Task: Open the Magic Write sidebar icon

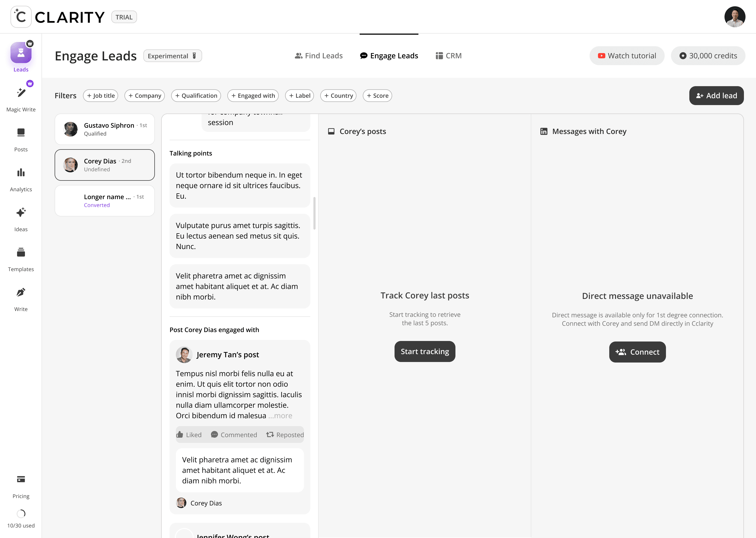Action: point(21,93)
